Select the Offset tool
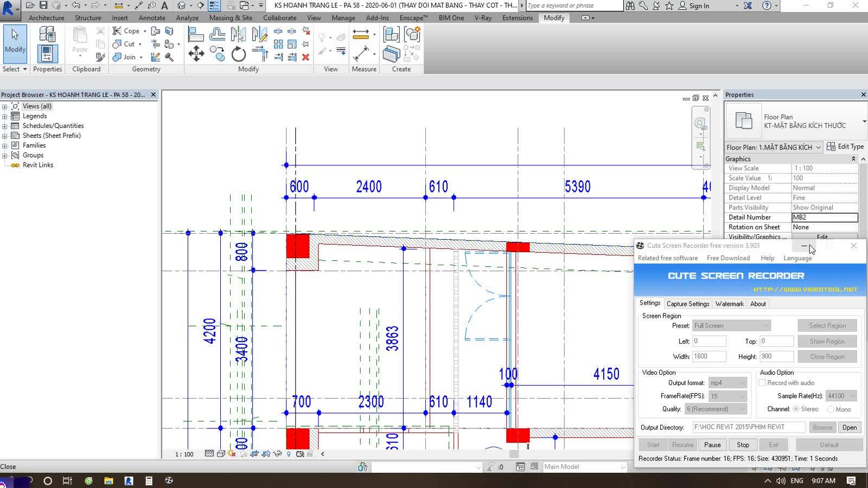Viewport: 868px width, 488px height. [x=217, y=35]
